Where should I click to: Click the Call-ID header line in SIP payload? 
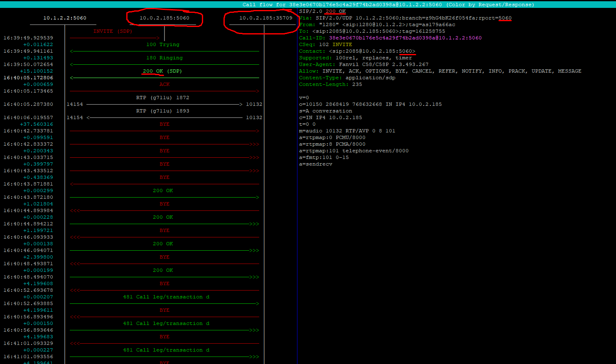point(390,38)
